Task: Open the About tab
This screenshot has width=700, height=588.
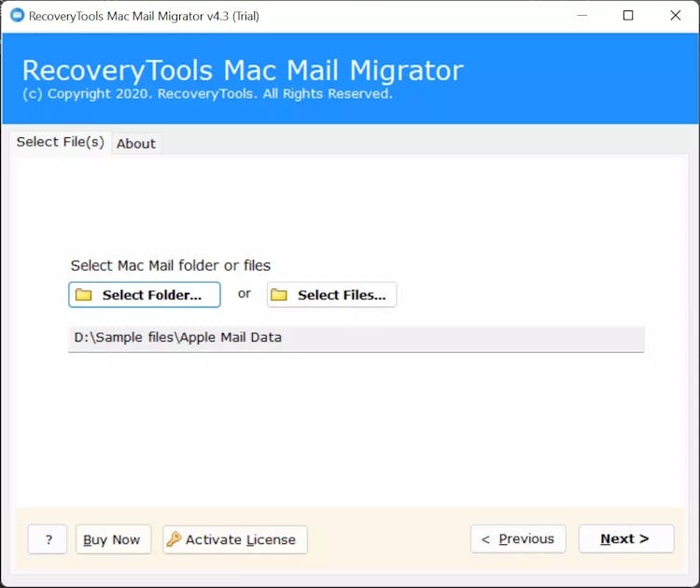Action: [x=136, y=144]
